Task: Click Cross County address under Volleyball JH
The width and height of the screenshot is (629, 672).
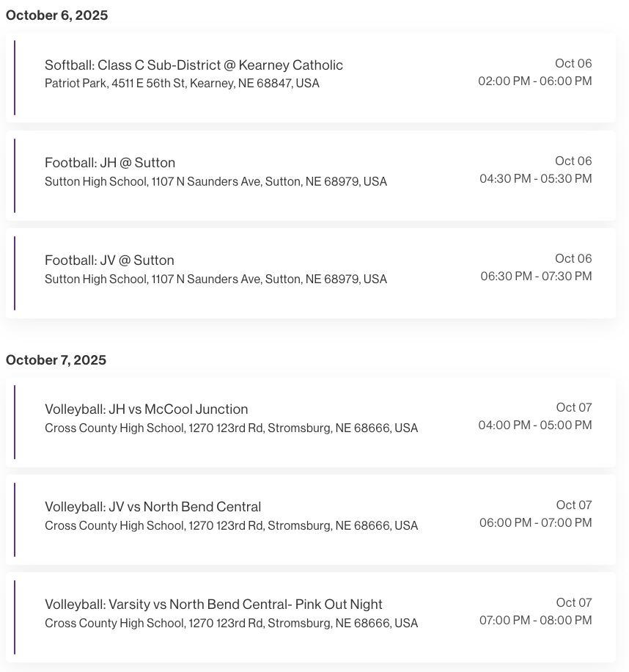Action: tap(231, 428)
